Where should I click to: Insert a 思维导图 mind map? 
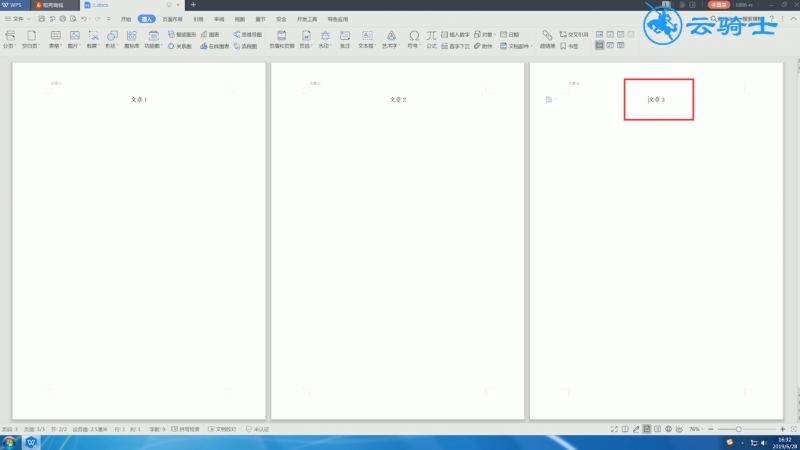tap(248, 34)
